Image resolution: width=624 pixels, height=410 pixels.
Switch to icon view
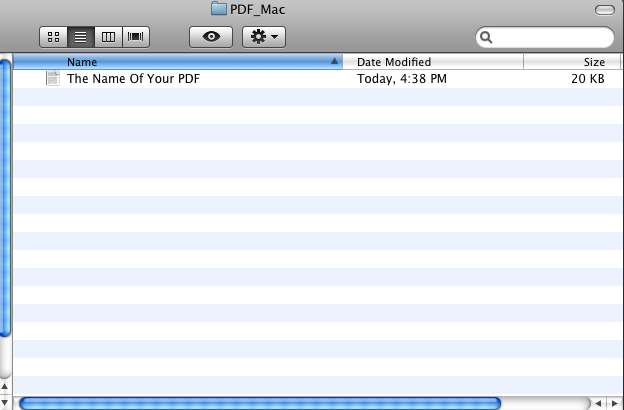(x=53, y=37)
